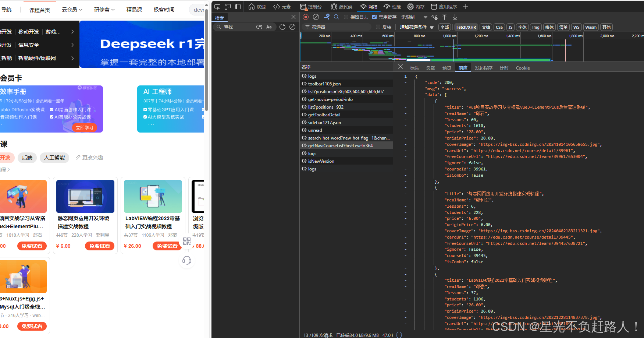The width and height of the screenshot is (644, 338).
Task: Open the 计时 timing tab
Action: (504, 68)
